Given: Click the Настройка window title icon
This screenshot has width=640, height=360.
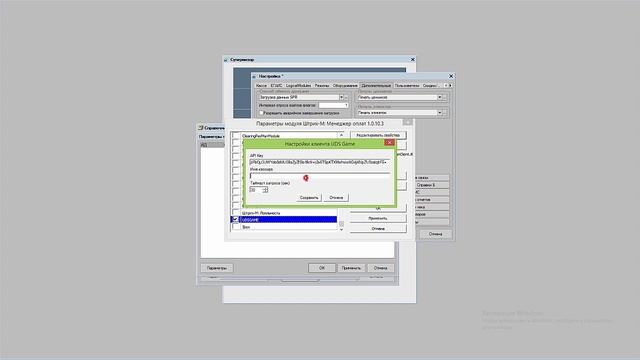Looking at the screenshot, I should pyautogui.click(x=254, y=76).
